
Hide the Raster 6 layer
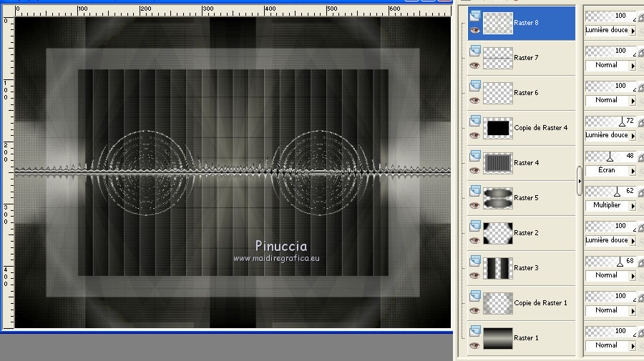pos(475,101)
